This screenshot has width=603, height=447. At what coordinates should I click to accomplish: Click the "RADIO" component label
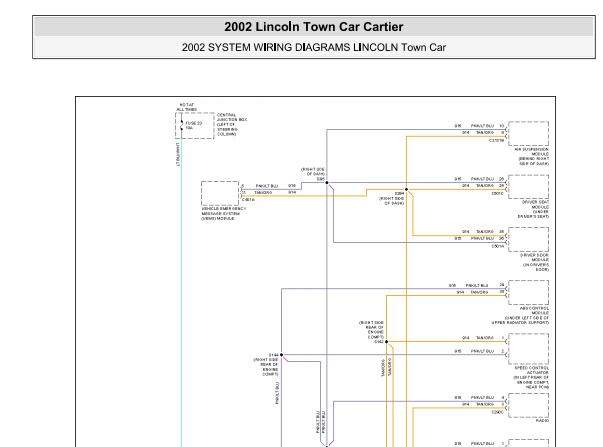pyautogui.click(x=543, y=421)
